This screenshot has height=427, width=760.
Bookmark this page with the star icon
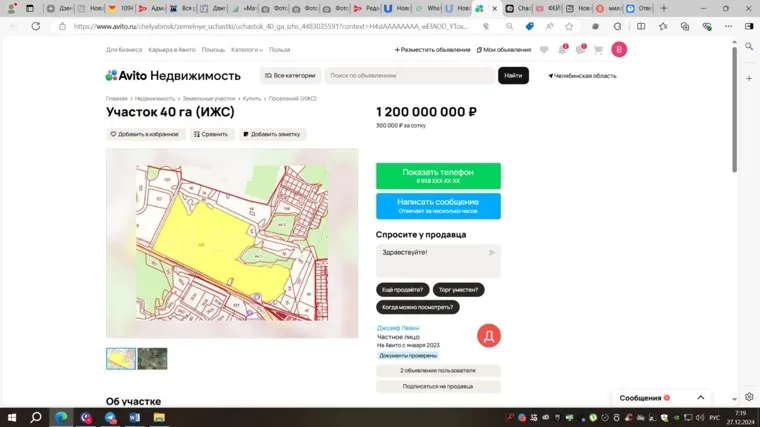click(569, 26)
